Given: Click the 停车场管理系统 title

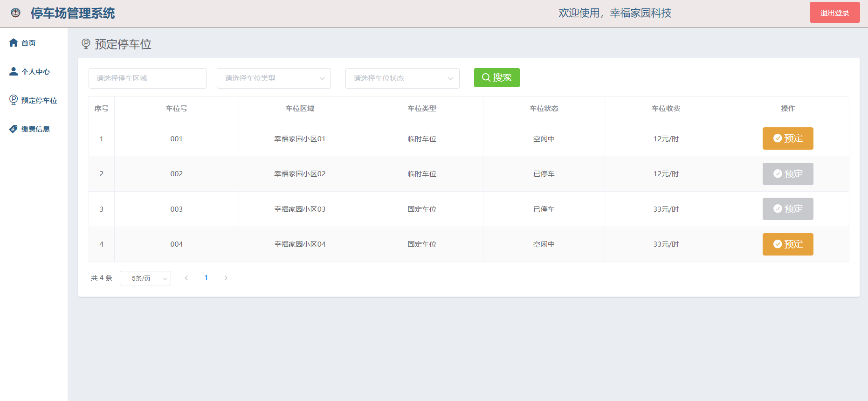Looking at the screenshot, I should click(73, 13).
